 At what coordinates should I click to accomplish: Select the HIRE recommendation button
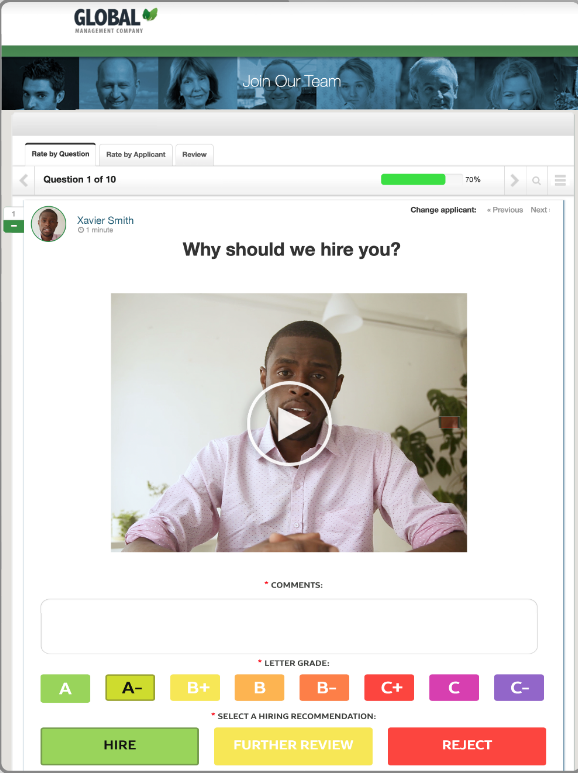point(120,745)
